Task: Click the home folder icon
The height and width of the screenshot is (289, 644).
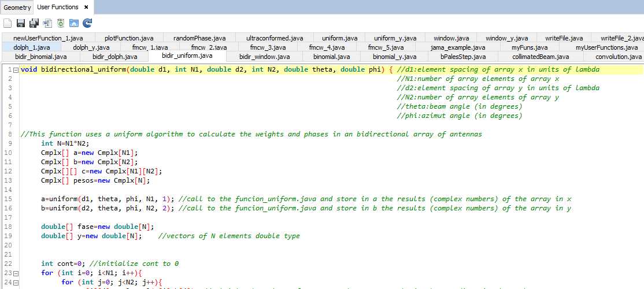Action: 74,23
